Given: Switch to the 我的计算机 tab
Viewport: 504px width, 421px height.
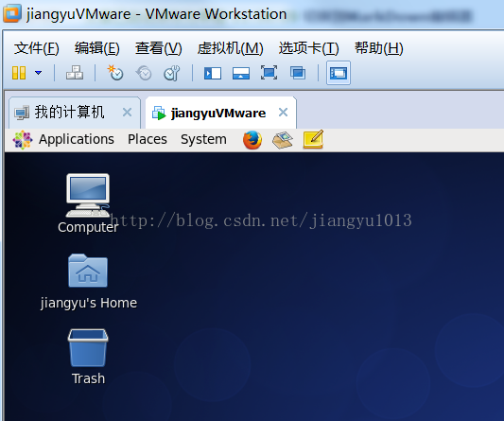Looking at the screenshot, I should click(x=75, y=113).
